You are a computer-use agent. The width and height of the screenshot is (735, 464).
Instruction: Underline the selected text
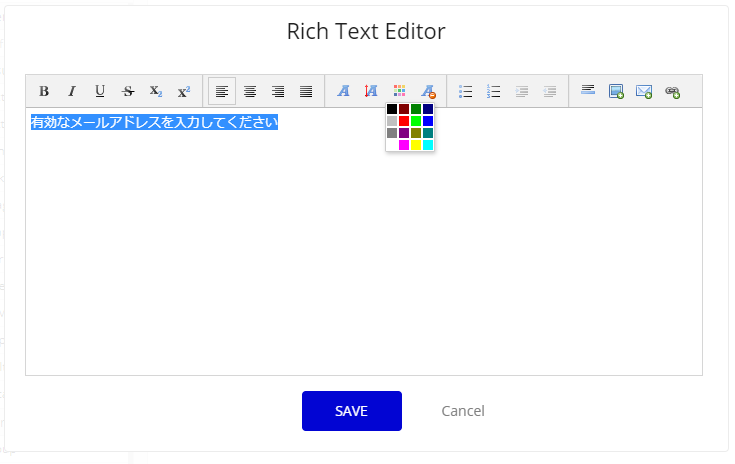pyautogui.click(x=100, y=91)
